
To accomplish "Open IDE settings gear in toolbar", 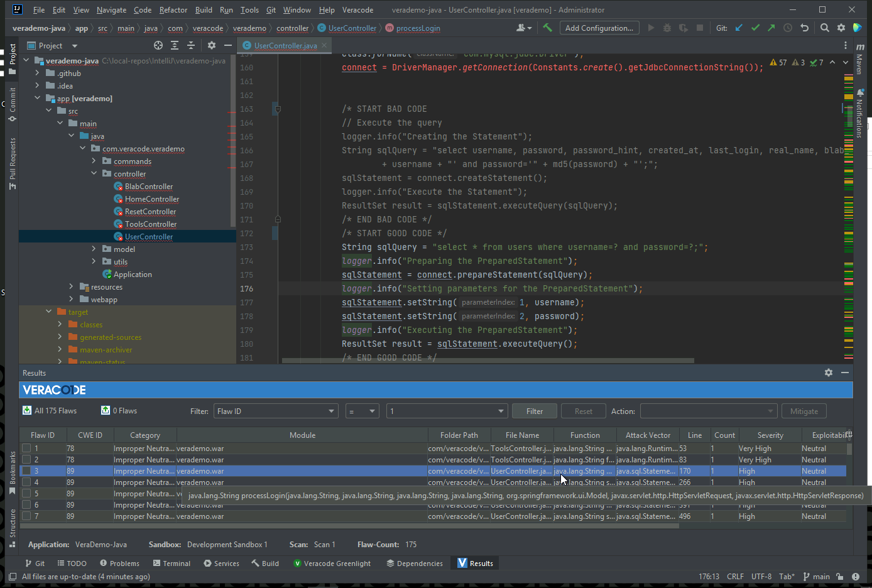I will click(841, 28).
